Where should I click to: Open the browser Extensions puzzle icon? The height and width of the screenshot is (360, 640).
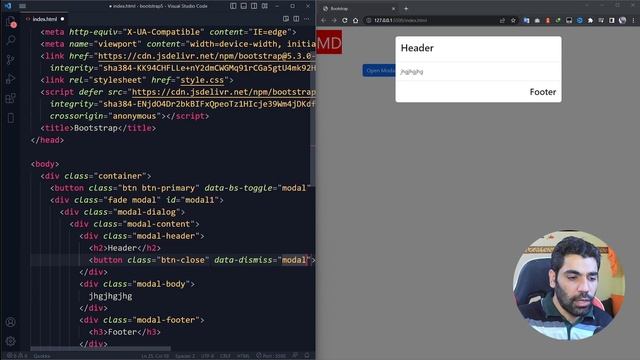(x=590, y=20)
